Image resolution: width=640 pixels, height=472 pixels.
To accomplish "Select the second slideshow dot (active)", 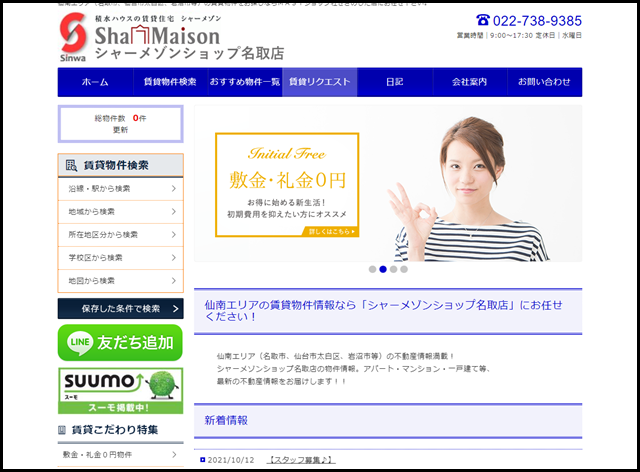I will coord(383,269).
